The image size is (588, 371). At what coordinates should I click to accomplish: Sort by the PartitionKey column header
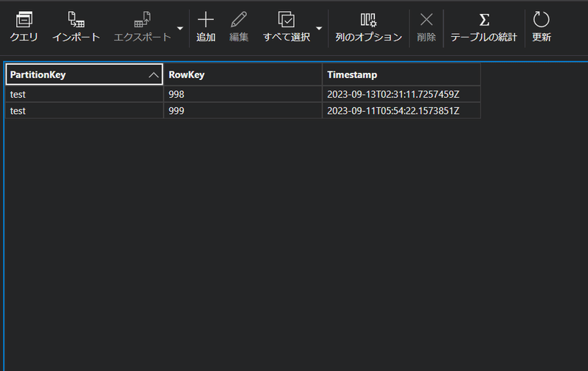click(85, 75)
